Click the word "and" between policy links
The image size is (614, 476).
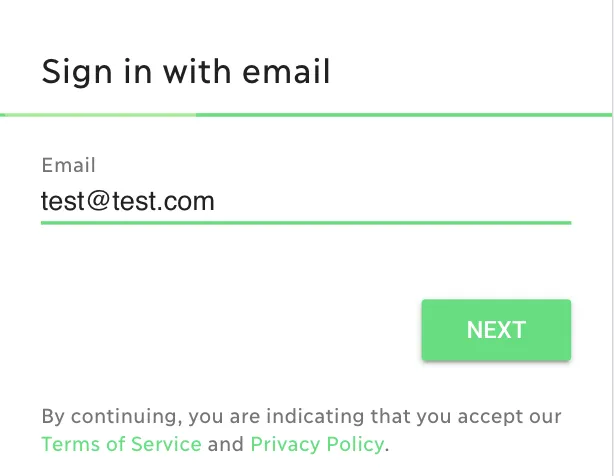(x=226, y=444)
